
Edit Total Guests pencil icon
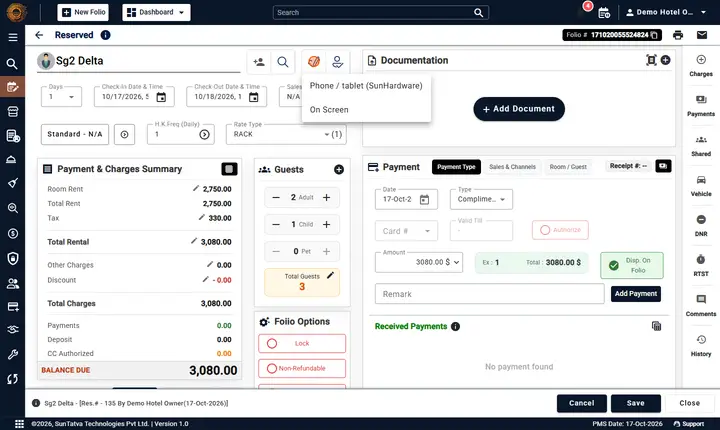pyautogui.click(x=330, y=275)
